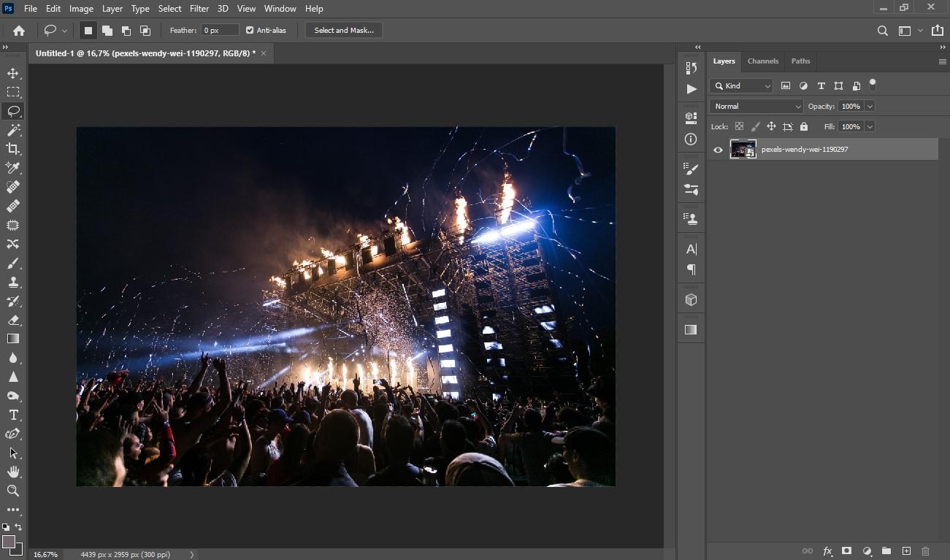Select the Crop tool
This screenshot has height=560, width=950.
tap(13, 149)
